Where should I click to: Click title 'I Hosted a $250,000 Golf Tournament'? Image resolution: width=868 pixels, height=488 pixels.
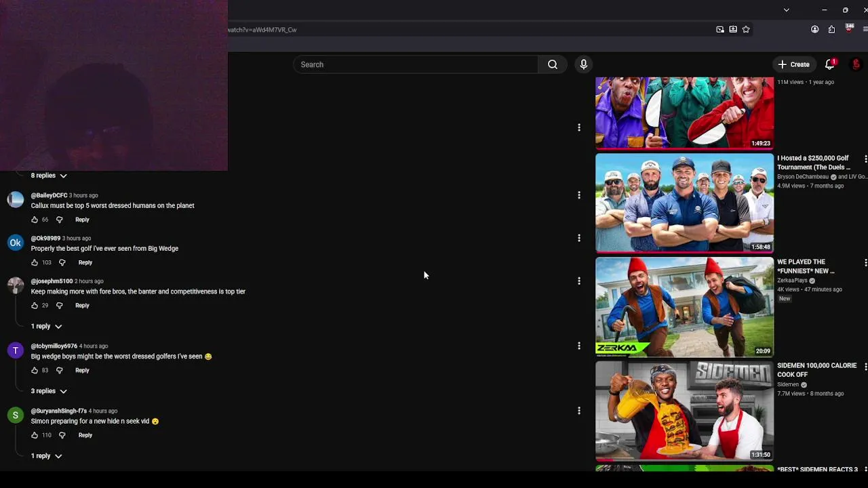point(814,163)
